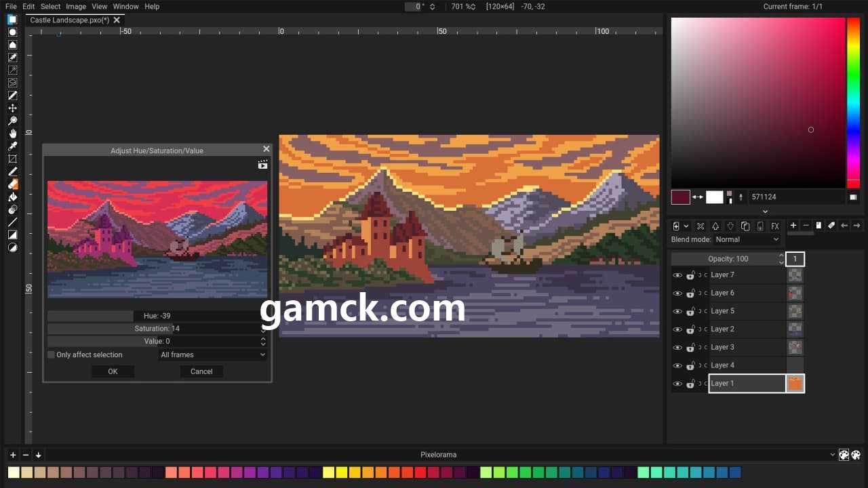Viewport: 868px width, 488px height.
Task: Hide Layer 2 with its eye icon
Action: coord(677,329)
